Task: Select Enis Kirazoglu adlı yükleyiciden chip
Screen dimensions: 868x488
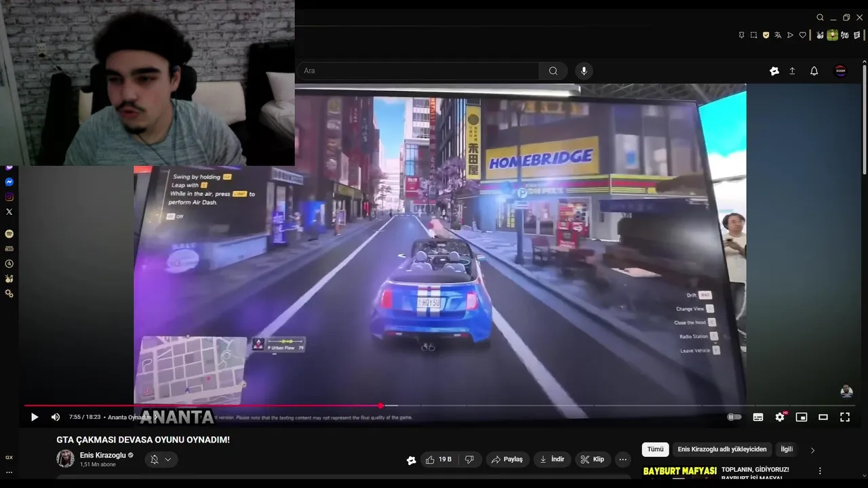Action: point(722,449)
